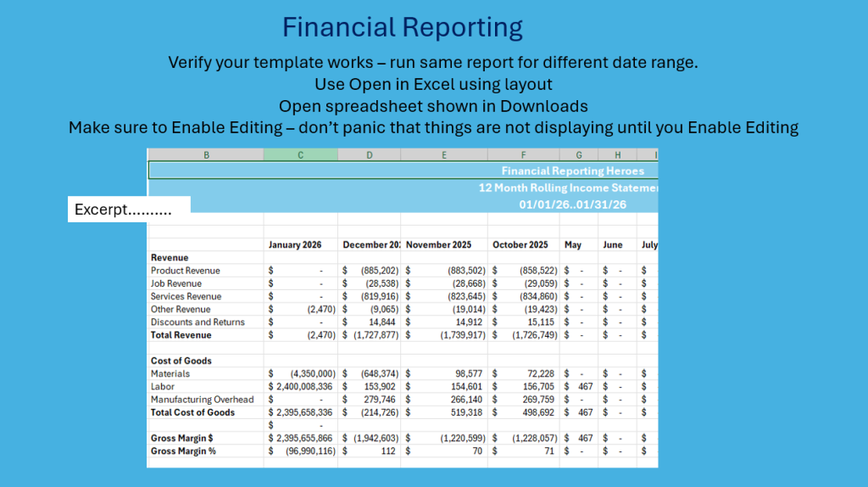
Task: Click the Gross Margin % row label
Action: coord(183,451)
